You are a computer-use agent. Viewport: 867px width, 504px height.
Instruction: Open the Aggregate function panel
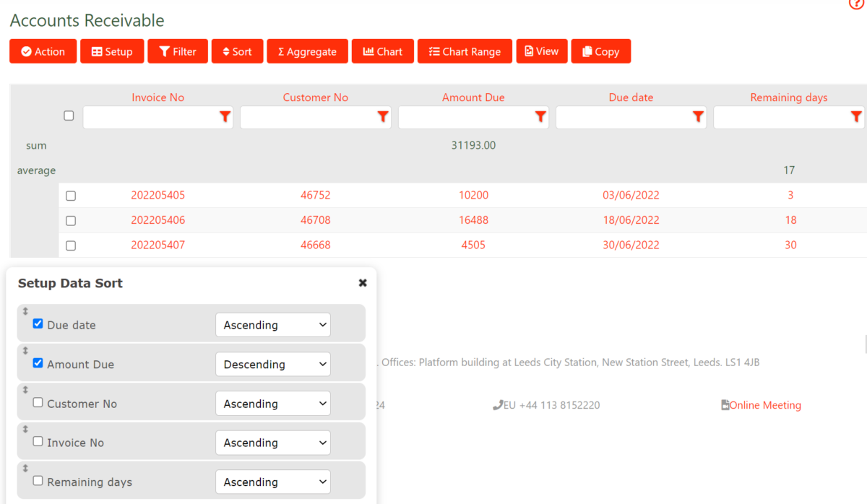(x=307, y=51)
